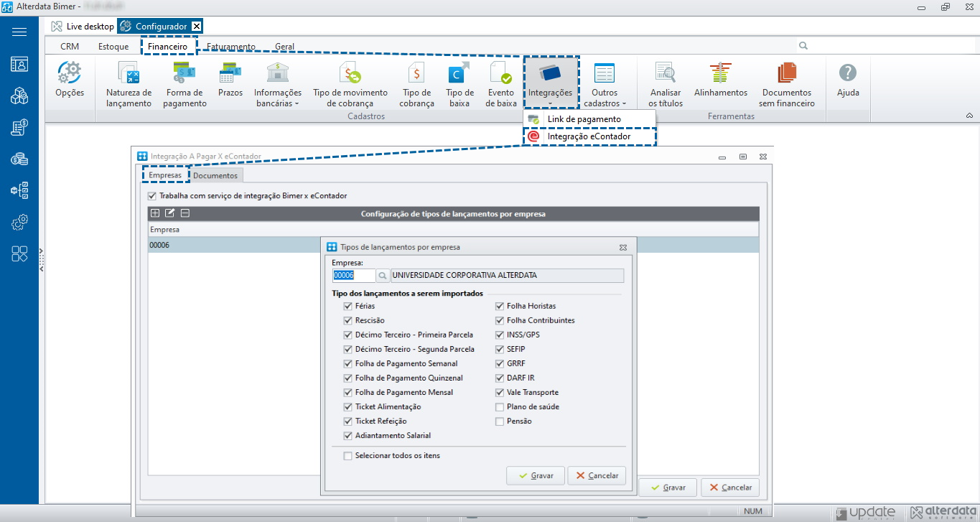Collapse the ribbon with the chevron
This screenshot has height=522, width=980.
(x=969, y=116)
